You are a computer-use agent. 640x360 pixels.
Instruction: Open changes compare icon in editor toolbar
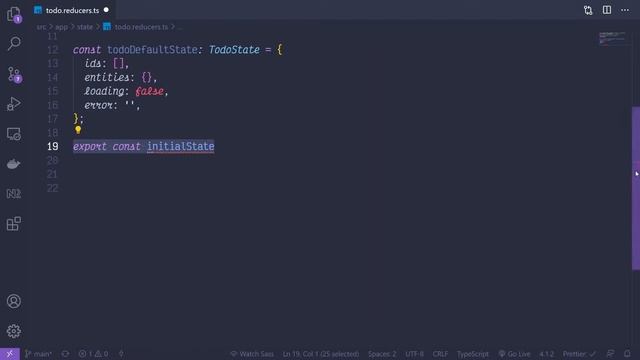pos(588,10)
